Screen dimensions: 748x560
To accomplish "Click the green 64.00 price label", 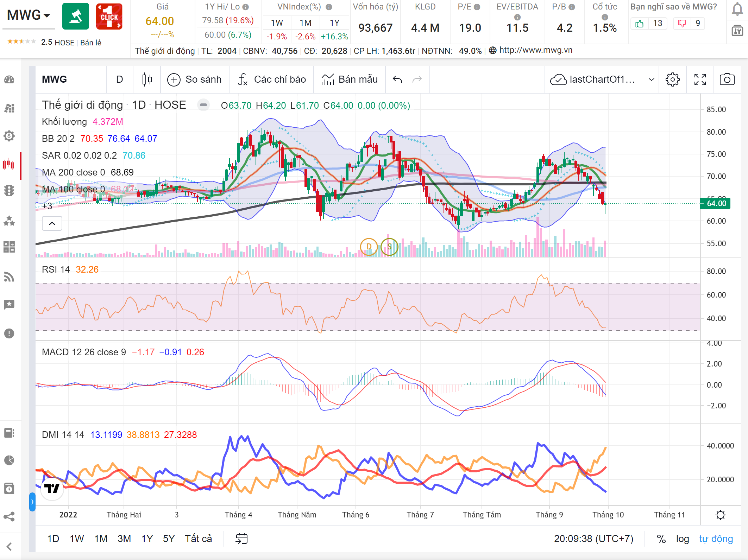I will (x=715, y=203).
